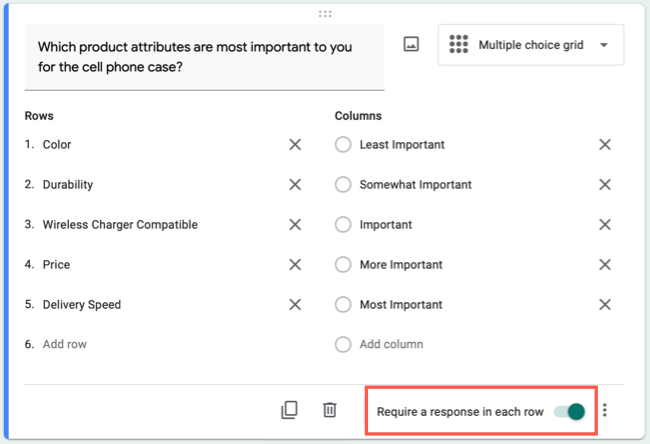The image size is (650, 444).
Task: Toggle Require a response in each row
Action: [569, 411]
